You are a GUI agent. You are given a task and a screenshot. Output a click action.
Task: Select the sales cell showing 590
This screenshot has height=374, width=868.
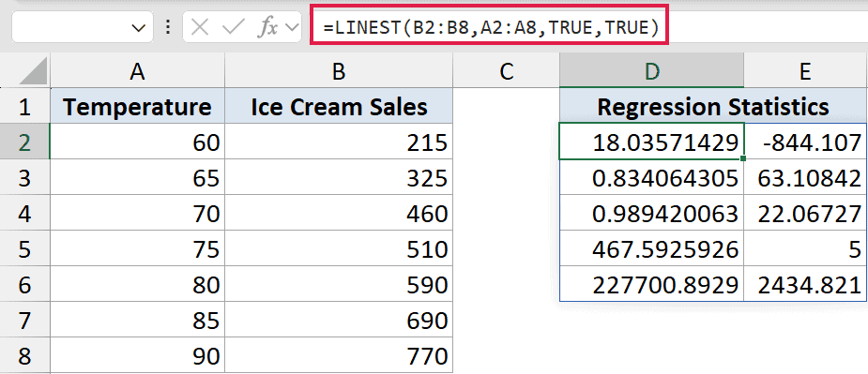click(x=339, y=284)
